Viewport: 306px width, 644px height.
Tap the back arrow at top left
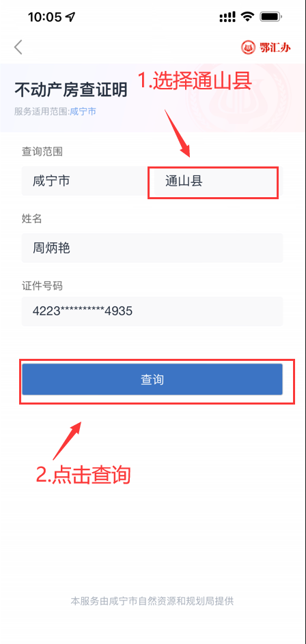(x=18, y=47)
